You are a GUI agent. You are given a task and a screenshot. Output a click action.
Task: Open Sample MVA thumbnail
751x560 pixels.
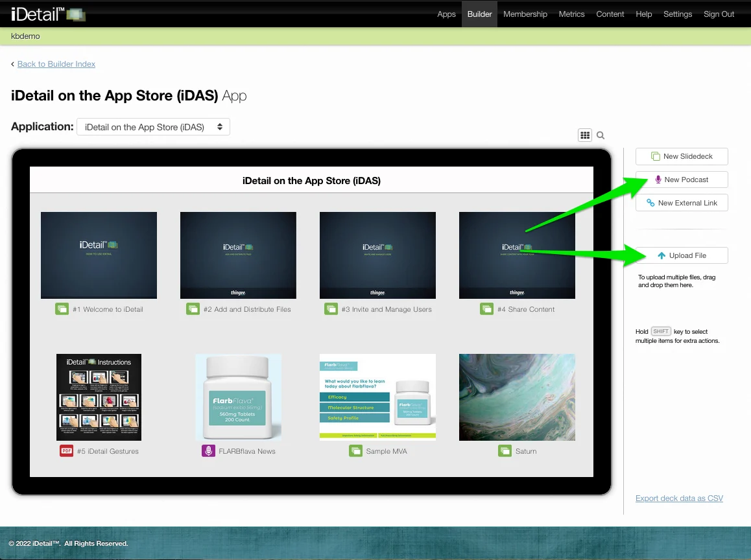pyautogui.click(x=377, y=397)
